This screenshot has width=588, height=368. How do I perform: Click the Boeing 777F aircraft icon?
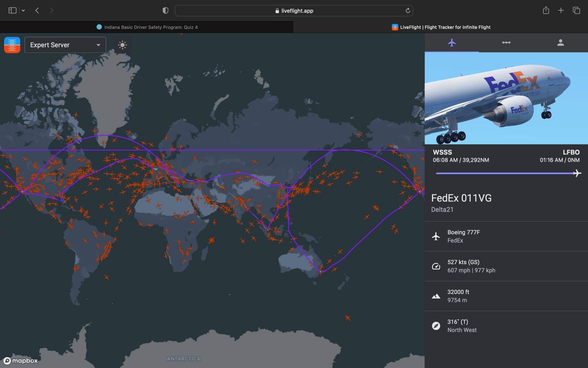436,236
